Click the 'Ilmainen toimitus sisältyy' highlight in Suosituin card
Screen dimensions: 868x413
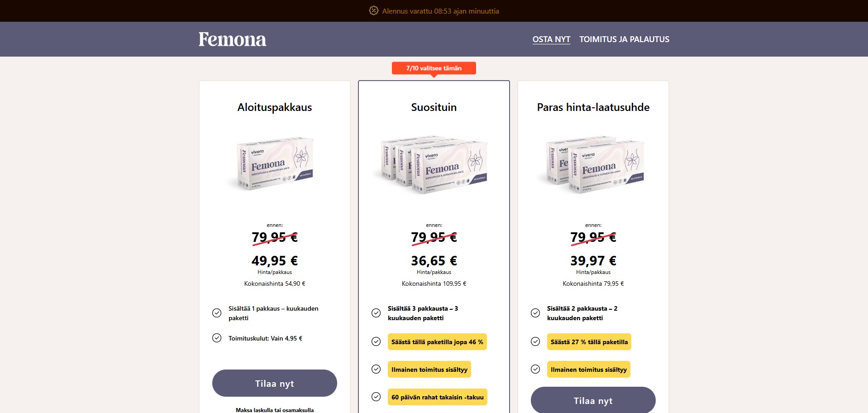429,370
